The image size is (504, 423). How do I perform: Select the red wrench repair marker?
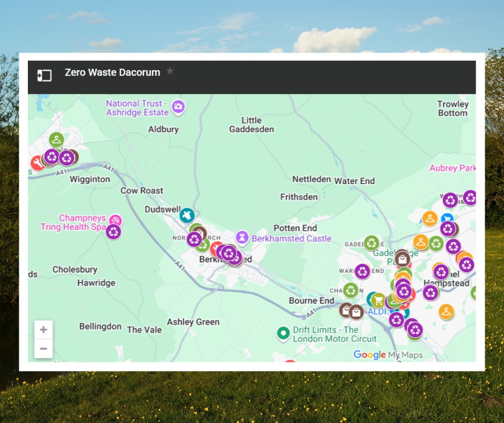(38, 163)
